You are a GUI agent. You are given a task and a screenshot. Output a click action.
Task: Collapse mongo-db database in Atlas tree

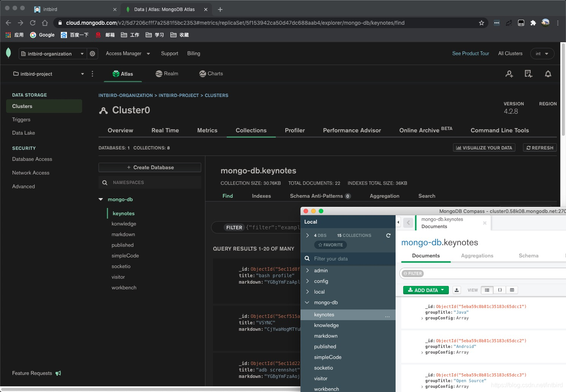click(x=101, y=199)
